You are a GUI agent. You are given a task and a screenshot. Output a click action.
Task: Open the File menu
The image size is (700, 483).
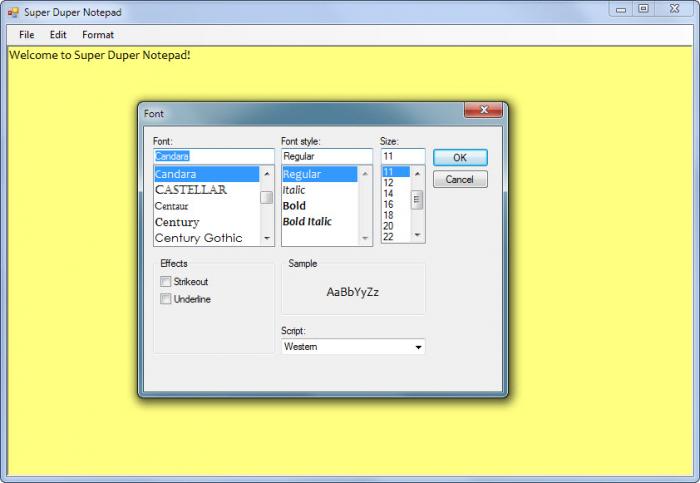coord(26,35)
